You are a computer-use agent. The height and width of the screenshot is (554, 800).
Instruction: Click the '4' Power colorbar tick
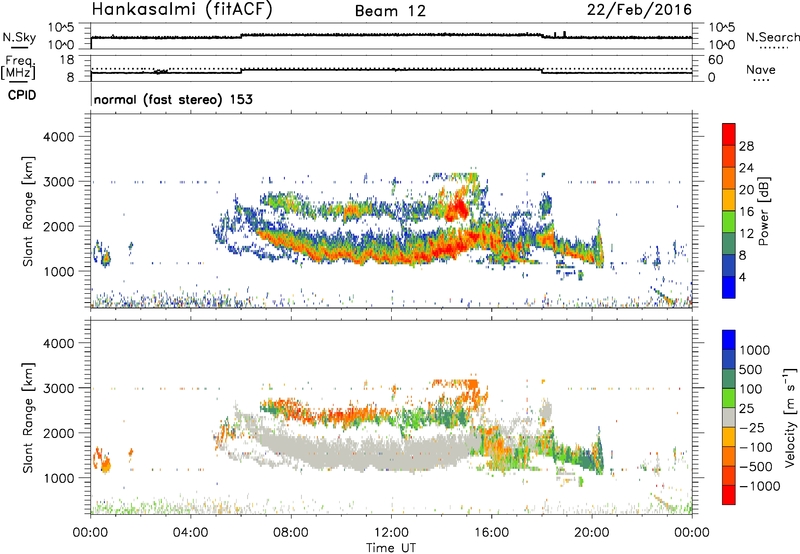click(x=742, y=277)
